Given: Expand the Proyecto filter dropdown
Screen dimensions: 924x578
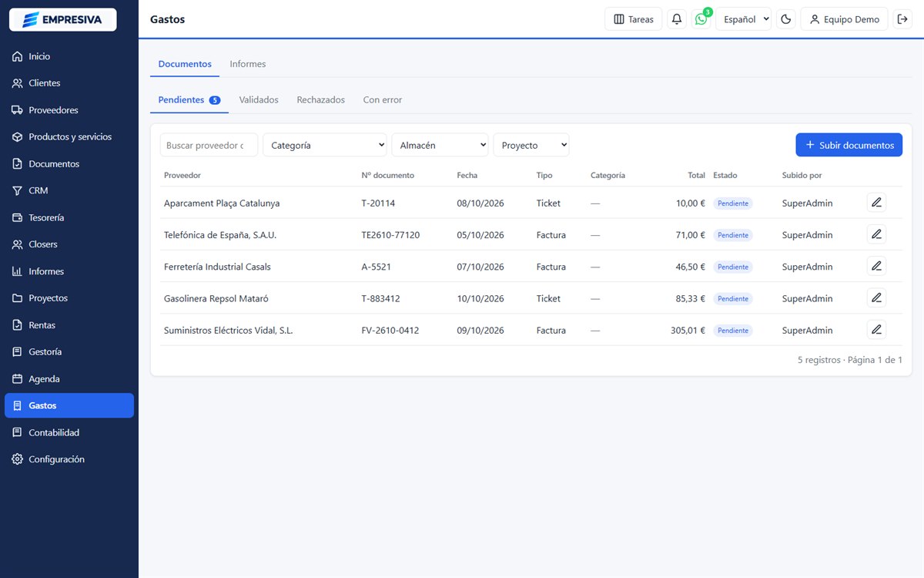Looking at the screenshot, I should (x=531, y=145).
